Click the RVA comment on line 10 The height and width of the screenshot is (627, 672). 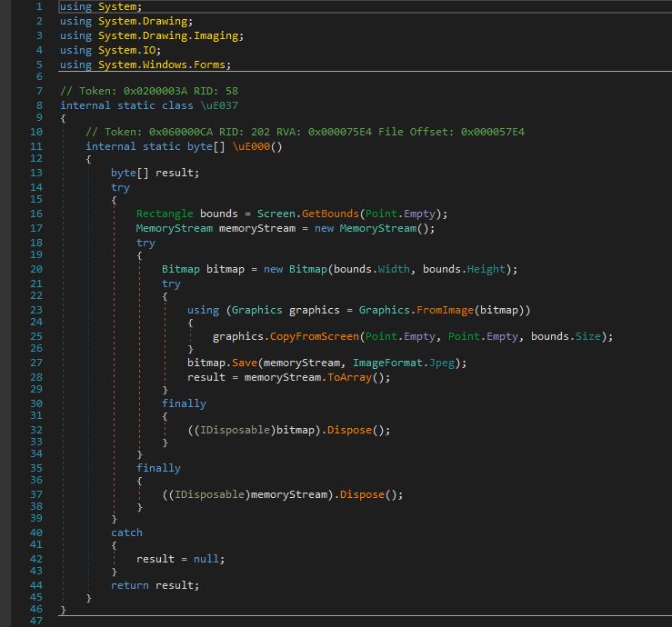click(305, 132)
